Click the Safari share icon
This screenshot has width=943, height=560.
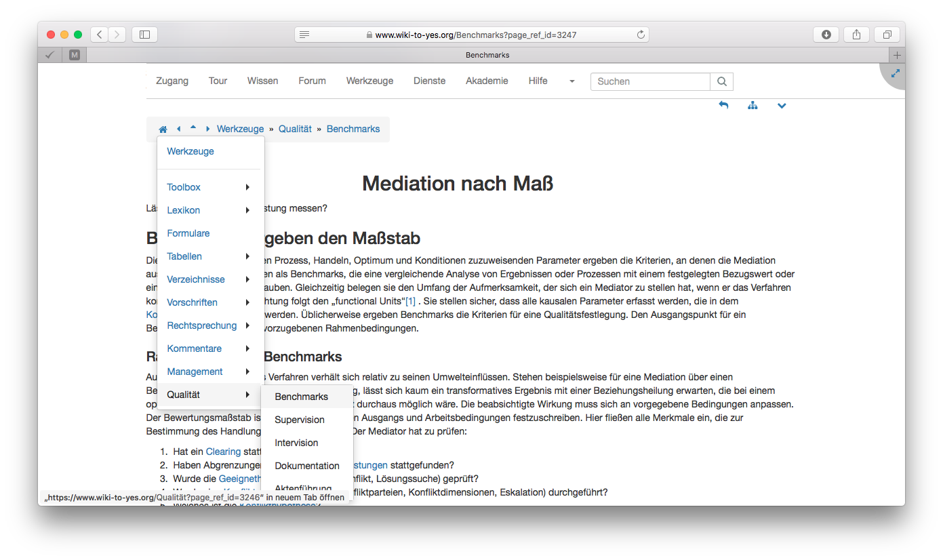coord(857,35)
